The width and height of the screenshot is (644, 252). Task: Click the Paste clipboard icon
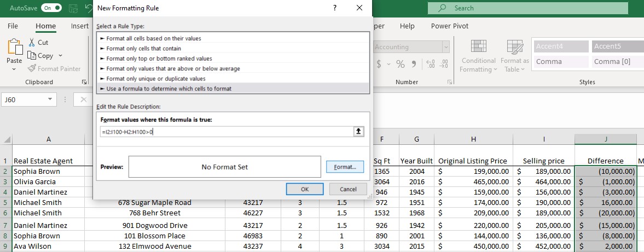pos(15,48)
